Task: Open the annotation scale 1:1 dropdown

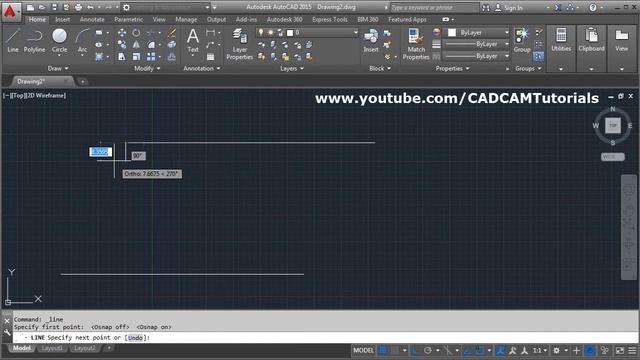Action: (x=540, y=350)
